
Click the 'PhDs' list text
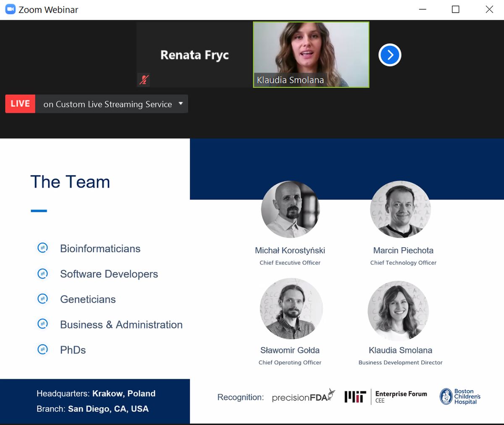(73, 350)
